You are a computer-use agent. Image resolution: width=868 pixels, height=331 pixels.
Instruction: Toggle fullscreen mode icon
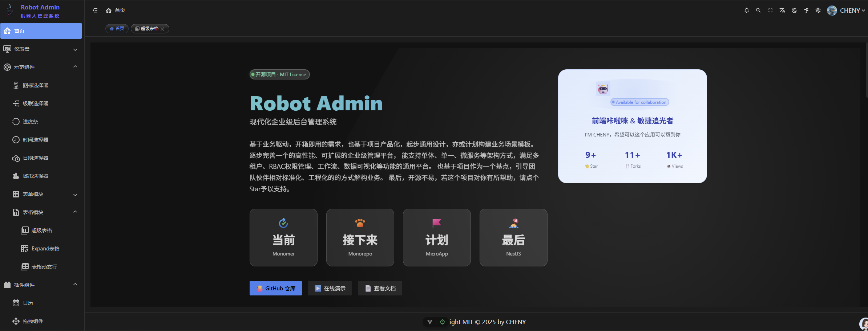tap(770, 11)
